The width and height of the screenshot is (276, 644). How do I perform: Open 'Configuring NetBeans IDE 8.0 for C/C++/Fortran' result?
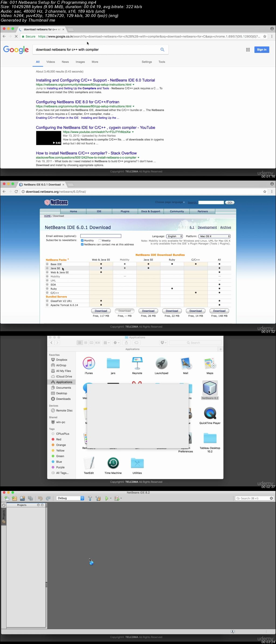click(x=78, y=102)
